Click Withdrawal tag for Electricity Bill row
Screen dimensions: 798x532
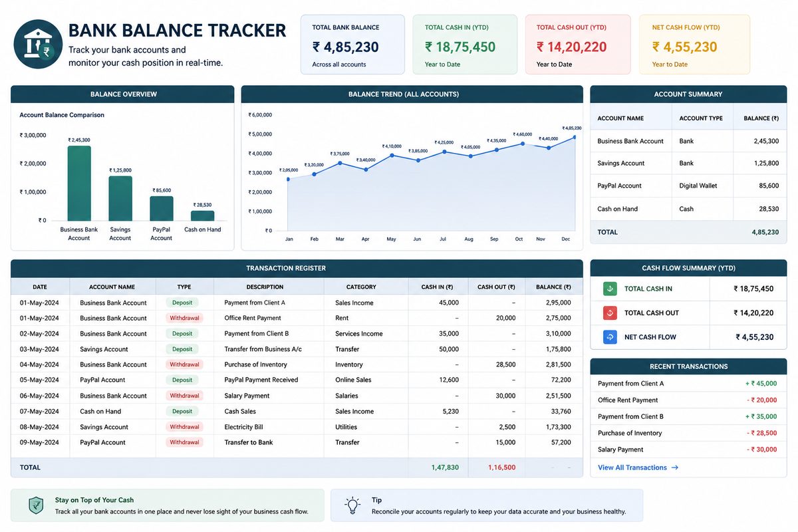click(x=184, y=427)
